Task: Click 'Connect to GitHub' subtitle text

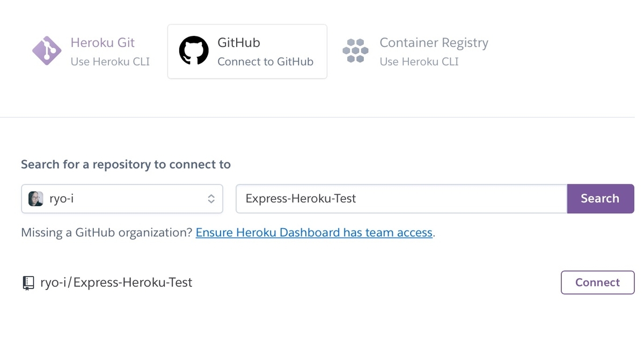Action: click(266, 62)
